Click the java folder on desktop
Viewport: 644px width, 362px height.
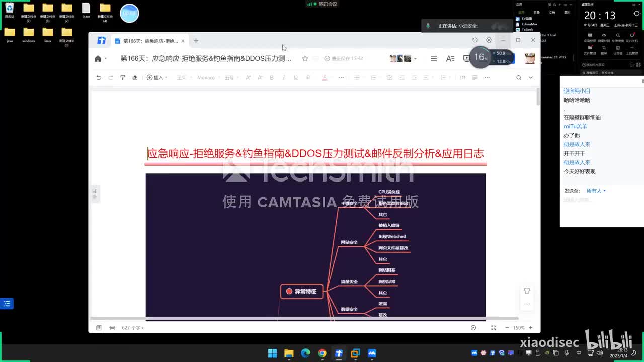coord(10,35)
